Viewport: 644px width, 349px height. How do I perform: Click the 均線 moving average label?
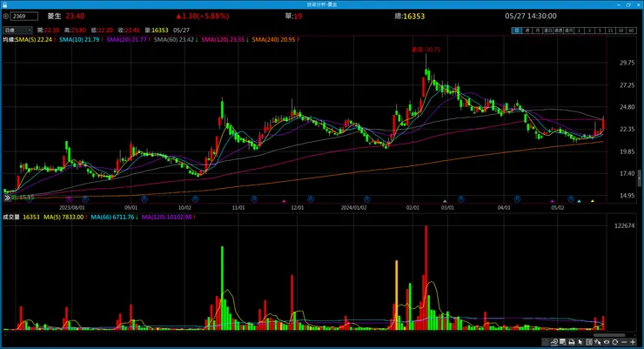click(x=9, y=39)
